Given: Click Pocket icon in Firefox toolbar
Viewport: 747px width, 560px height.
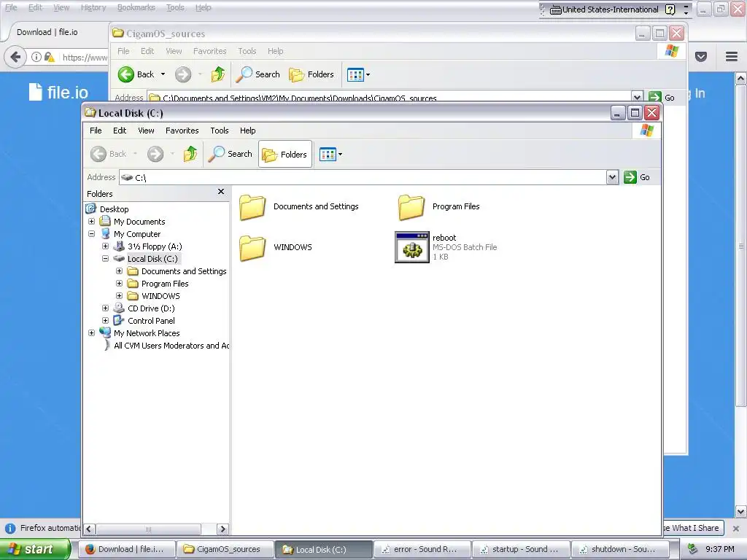Looking at the screenshot, I should coord(701,57).
